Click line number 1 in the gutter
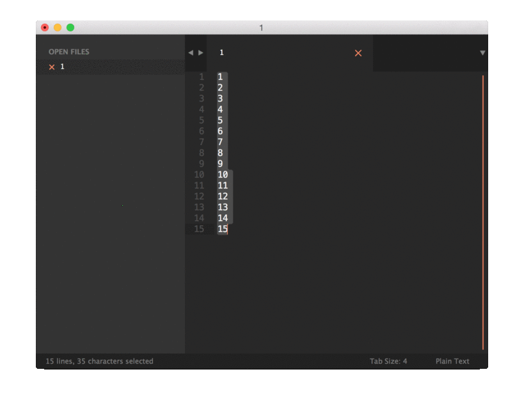 pos(201,77)
